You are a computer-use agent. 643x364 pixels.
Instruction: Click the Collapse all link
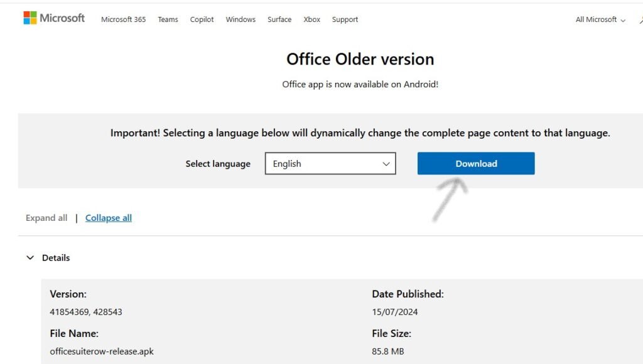click(109, 218)
